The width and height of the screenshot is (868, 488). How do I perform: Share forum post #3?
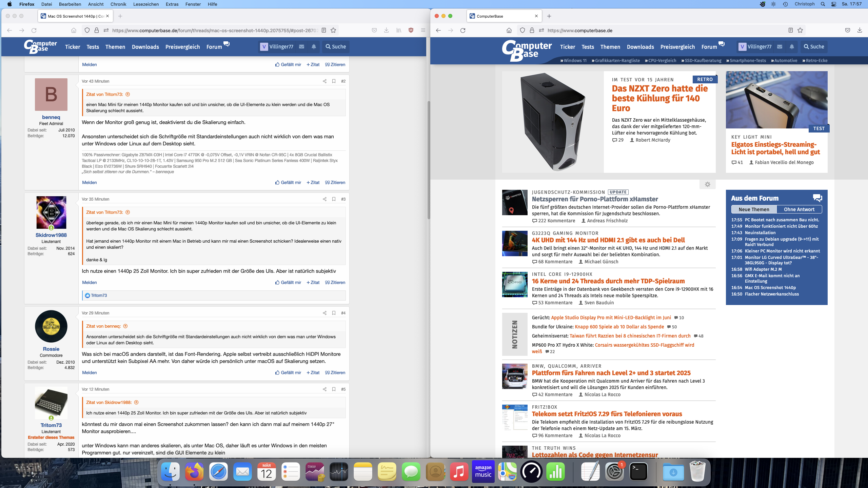coord(324,199)
